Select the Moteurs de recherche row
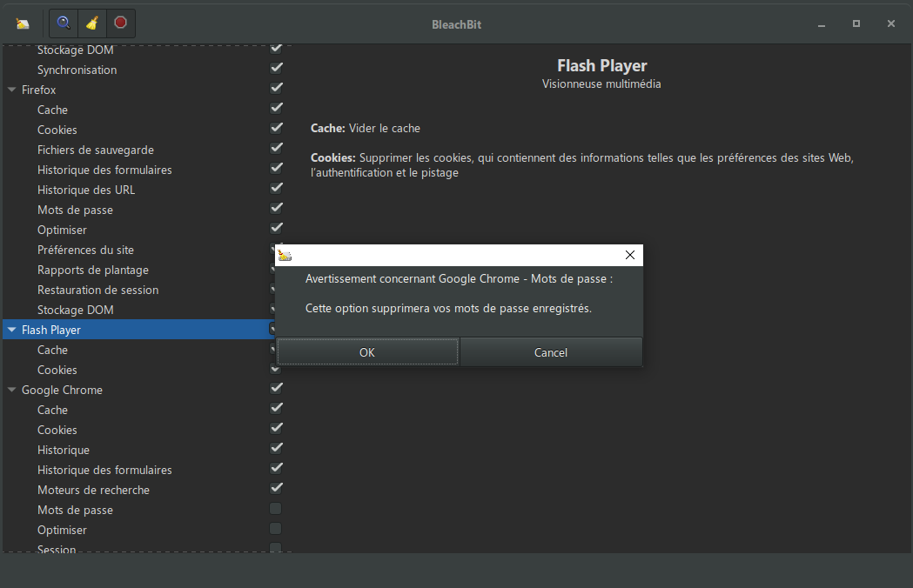This screenshot has width=913, height=588. point(93,491)
